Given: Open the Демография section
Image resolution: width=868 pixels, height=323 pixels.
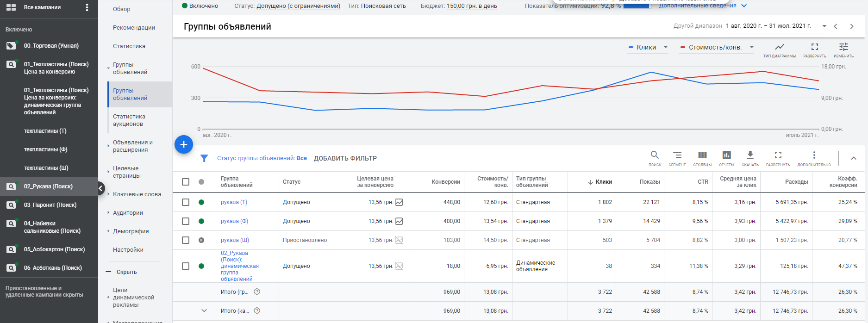Looking at the screenshot, I should point(131,231).
